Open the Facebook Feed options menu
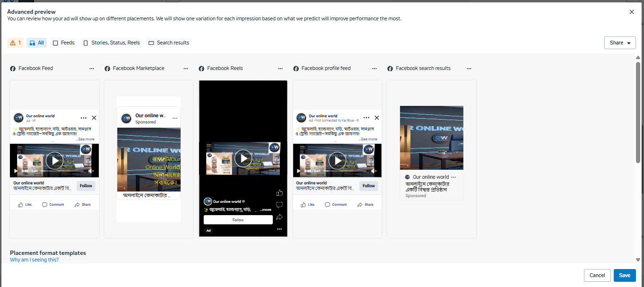644x287 pixels. coord(92,69)
